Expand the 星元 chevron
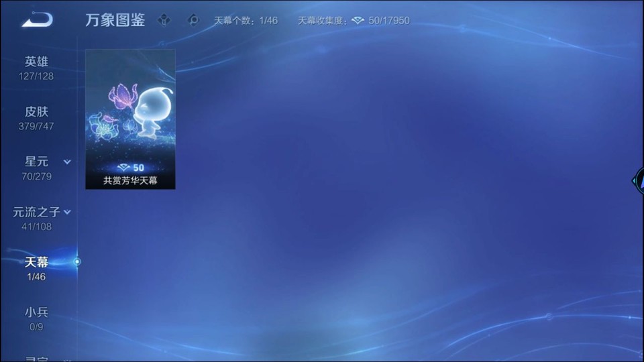Screen dimensions: 644x362 67,162
